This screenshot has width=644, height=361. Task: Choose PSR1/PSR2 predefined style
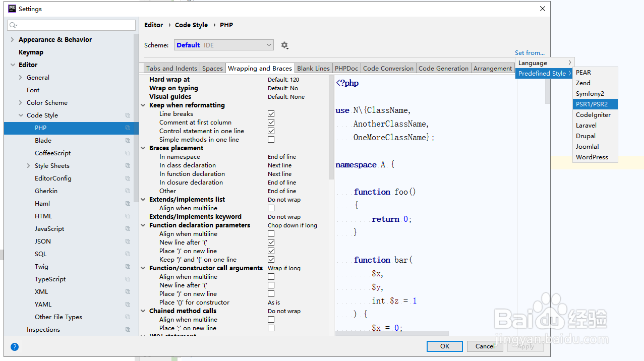pos(595,104)
